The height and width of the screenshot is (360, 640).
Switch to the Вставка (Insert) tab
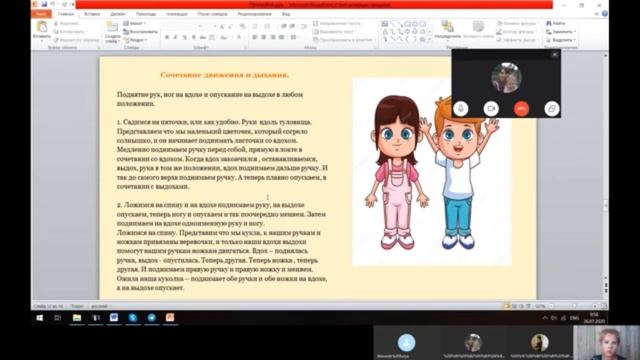point(92,14)
